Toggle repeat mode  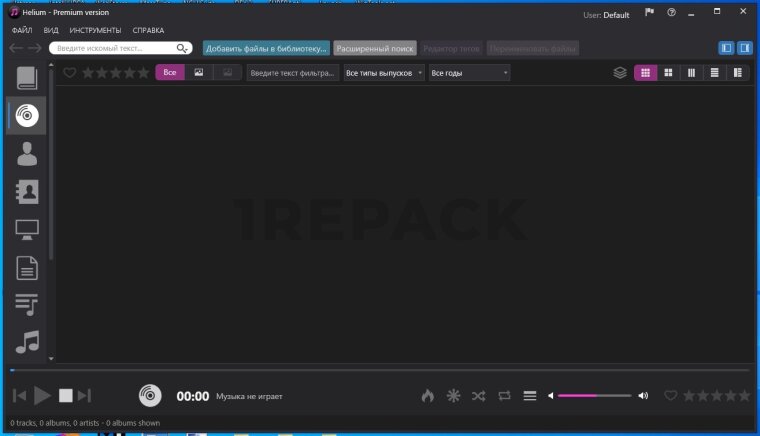pos(504,396)
